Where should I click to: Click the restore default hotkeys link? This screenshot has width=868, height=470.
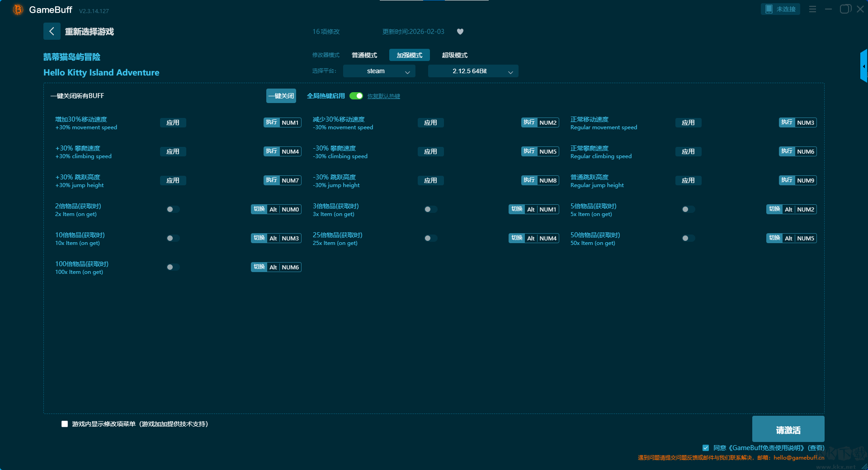(383, 96)
